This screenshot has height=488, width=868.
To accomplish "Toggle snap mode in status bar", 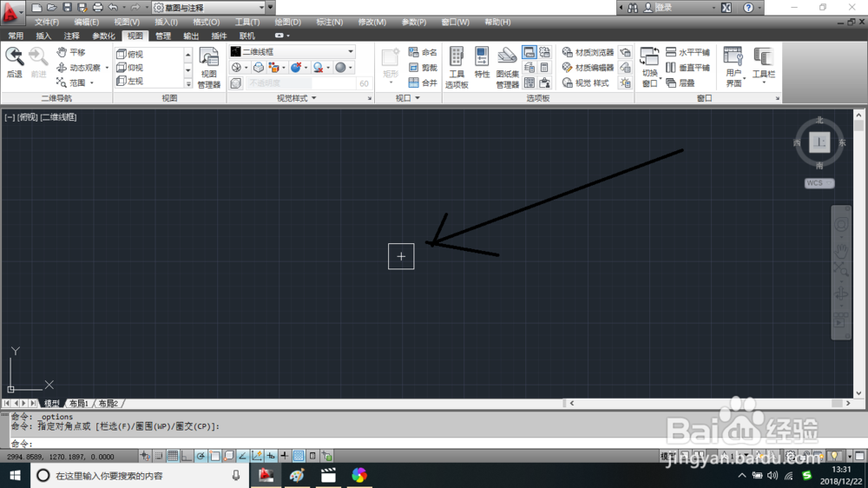I will tap(159, 456).
